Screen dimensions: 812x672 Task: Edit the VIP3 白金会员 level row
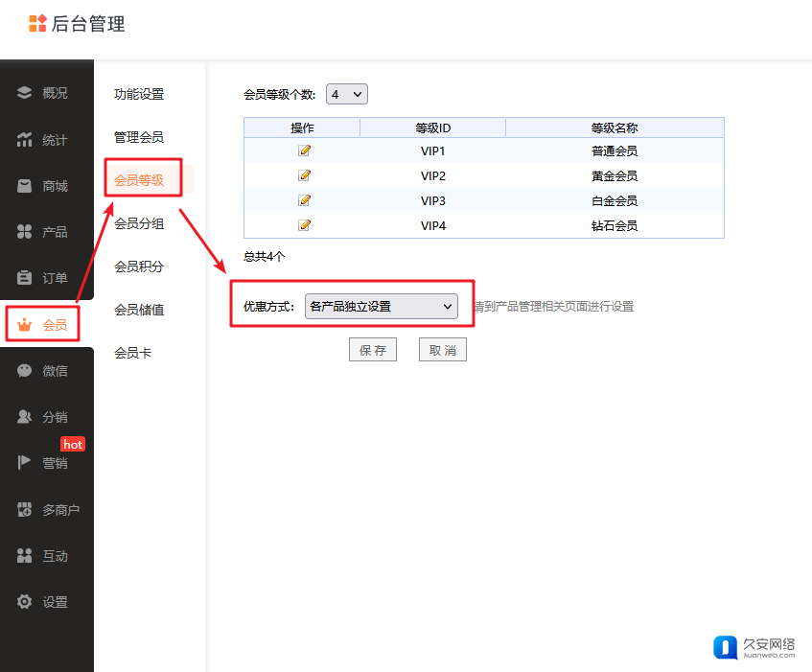(x=305, y=200)
